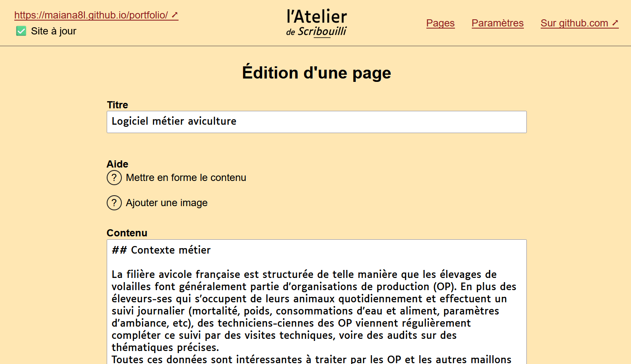The image size is (631, 364).
Task: Click the green Site à jour checkmark icon
Action: (x=21, y=31)
